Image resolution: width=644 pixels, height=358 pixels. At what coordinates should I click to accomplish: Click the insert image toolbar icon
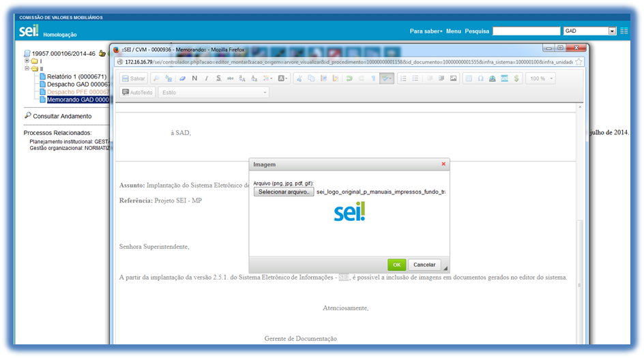click(x=454, y=78)
